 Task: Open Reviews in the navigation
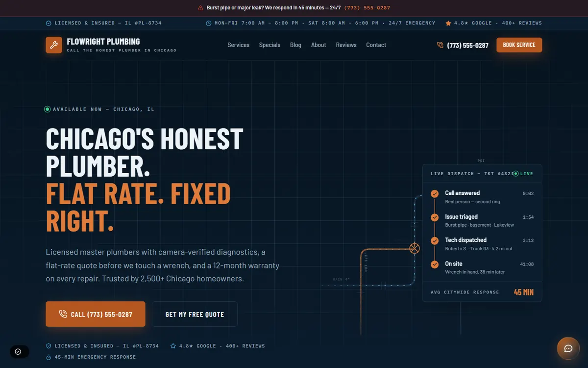tap(346, 45)
